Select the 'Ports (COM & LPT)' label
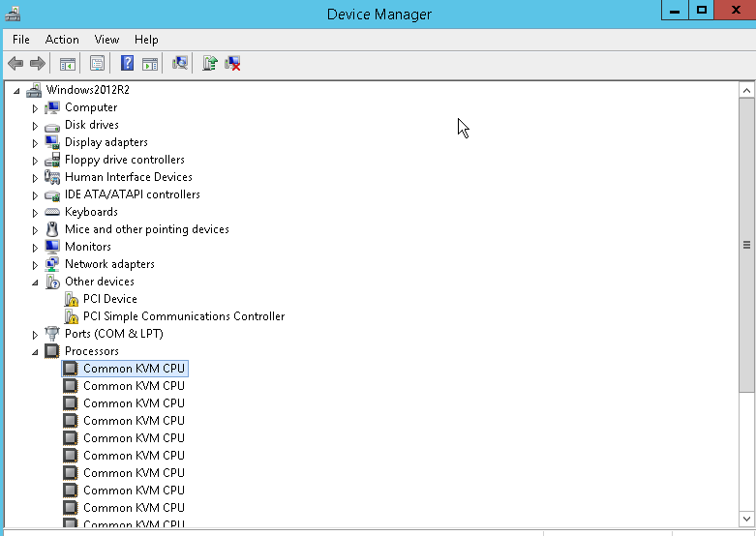The height and width of the screenshot is (536, 756). 114,334
